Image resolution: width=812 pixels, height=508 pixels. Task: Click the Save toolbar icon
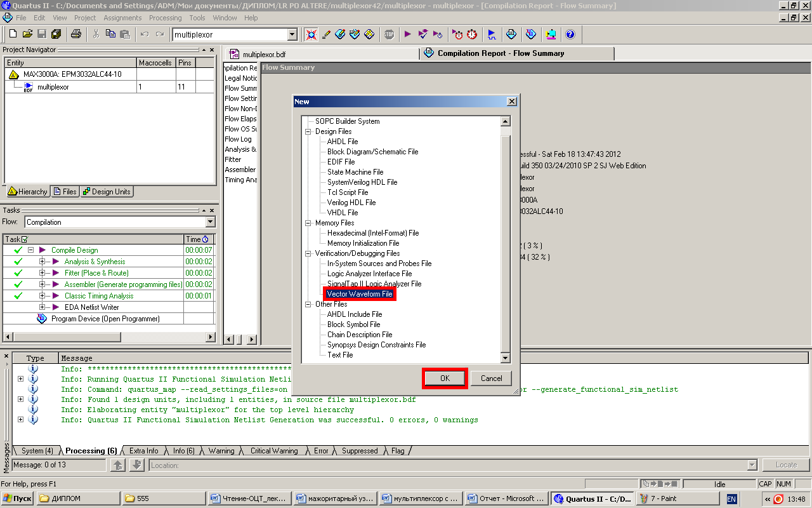pos(42,34)
